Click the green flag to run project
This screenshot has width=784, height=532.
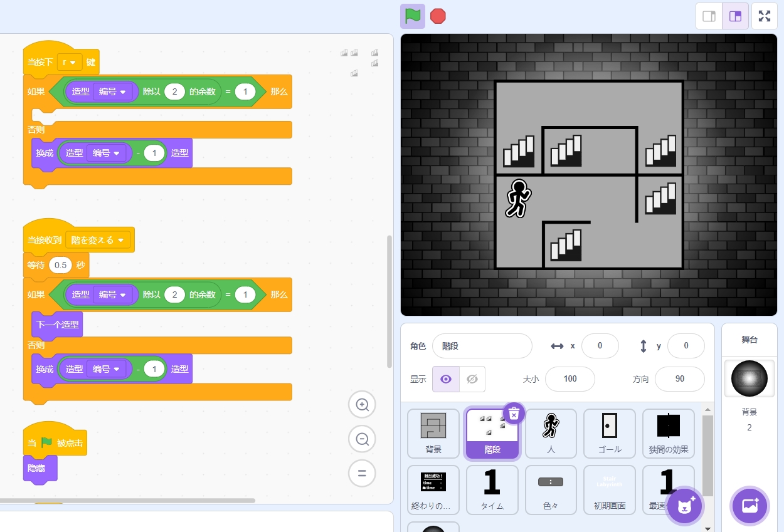click(413, 16)
